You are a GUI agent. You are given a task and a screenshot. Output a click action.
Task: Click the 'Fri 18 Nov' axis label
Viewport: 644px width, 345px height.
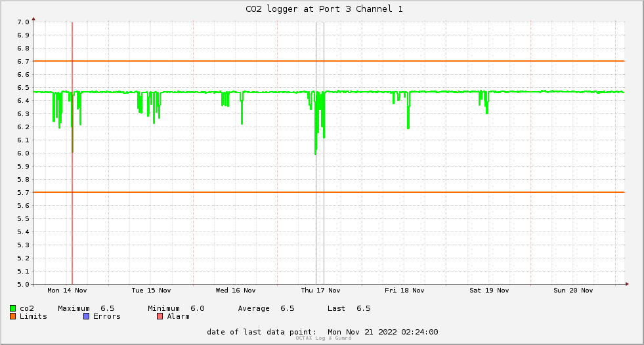pos(404,291)
